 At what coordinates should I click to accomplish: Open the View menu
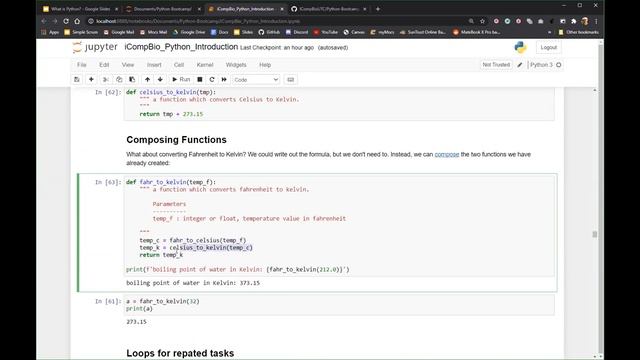pyautogui.click(x=128, y=65)
